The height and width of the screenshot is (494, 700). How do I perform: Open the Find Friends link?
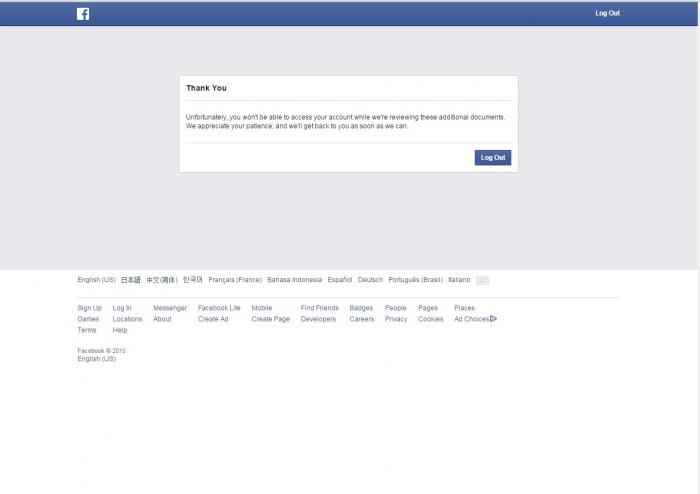(320, 308)
